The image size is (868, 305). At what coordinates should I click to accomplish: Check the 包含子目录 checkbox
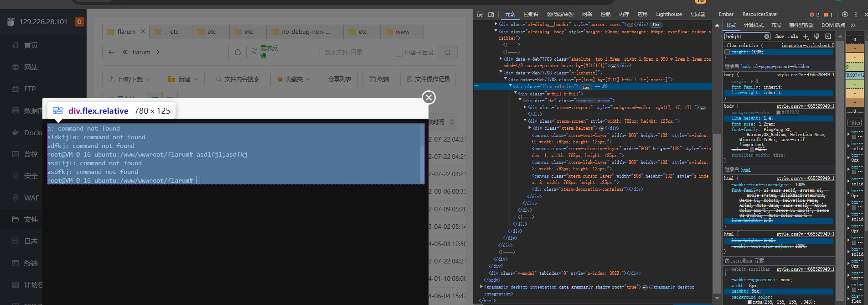[398, 53]
